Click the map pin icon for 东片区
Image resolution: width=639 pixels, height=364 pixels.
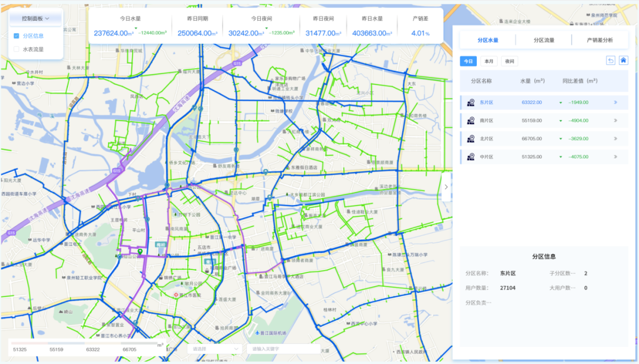pos(471,102)
